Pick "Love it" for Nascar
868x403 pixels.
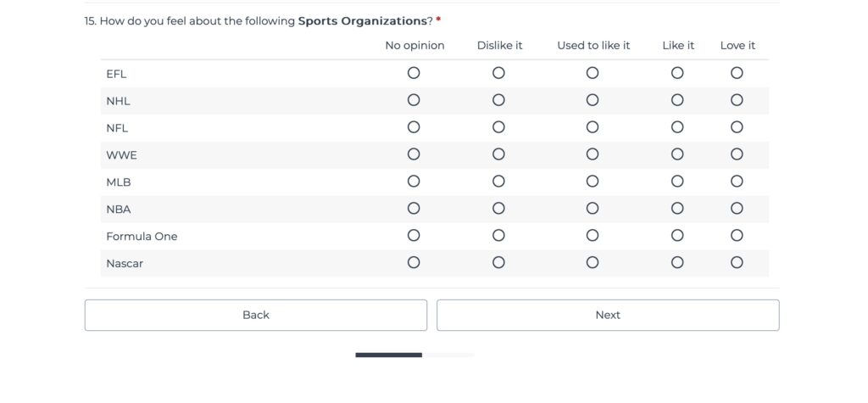(737, 263)
